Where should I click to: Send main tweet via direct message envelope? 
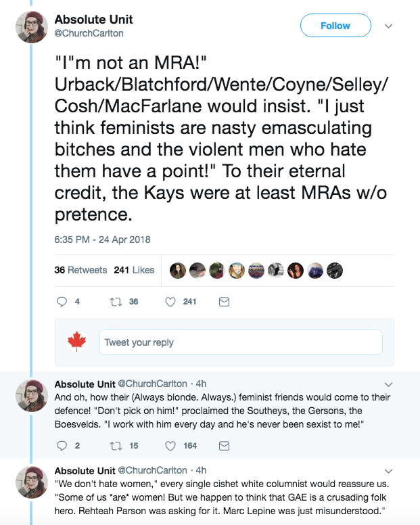(225, 301)
